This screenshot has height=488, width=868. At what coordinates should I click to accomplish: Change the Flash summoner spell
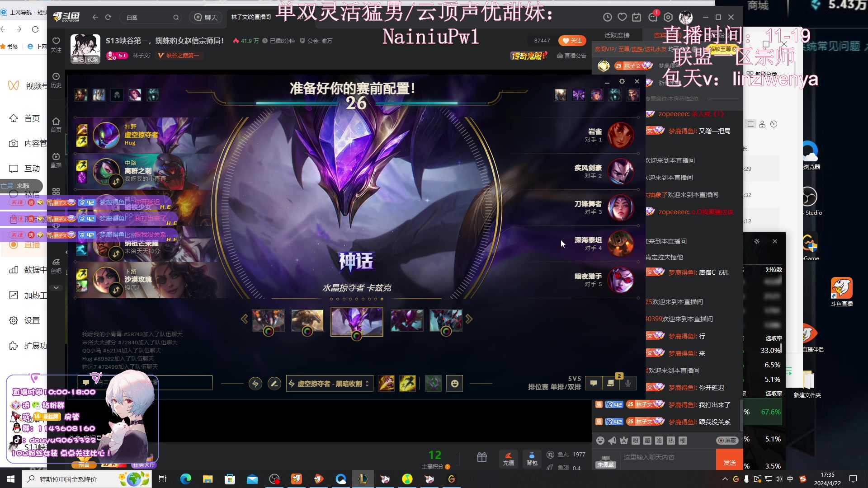pos(407,384)
